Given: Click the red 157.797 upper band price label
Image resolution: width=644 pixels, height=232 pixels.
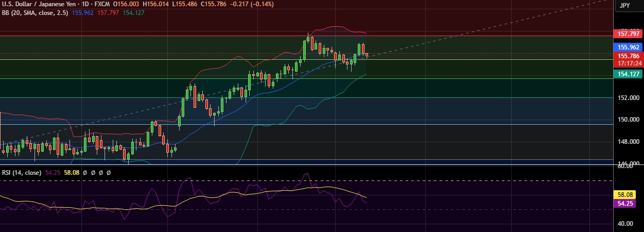Looking at the screenshot, I should 628,34.
